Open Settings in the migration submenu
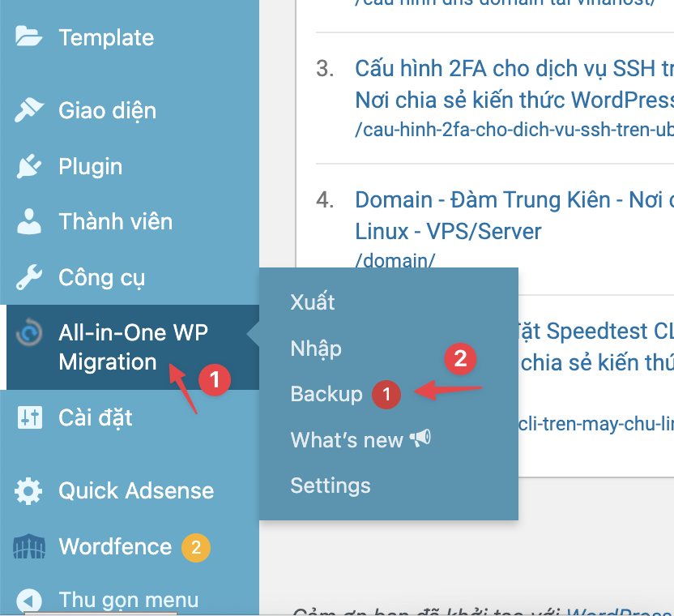 (x=331, y=486)
